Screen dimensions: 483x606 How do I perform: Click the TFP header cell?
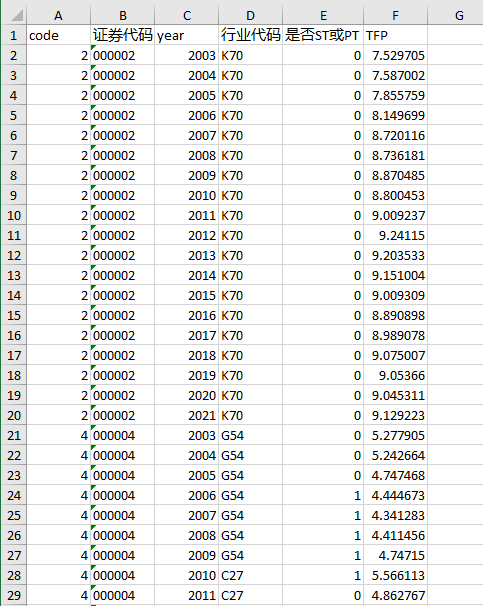395,36
